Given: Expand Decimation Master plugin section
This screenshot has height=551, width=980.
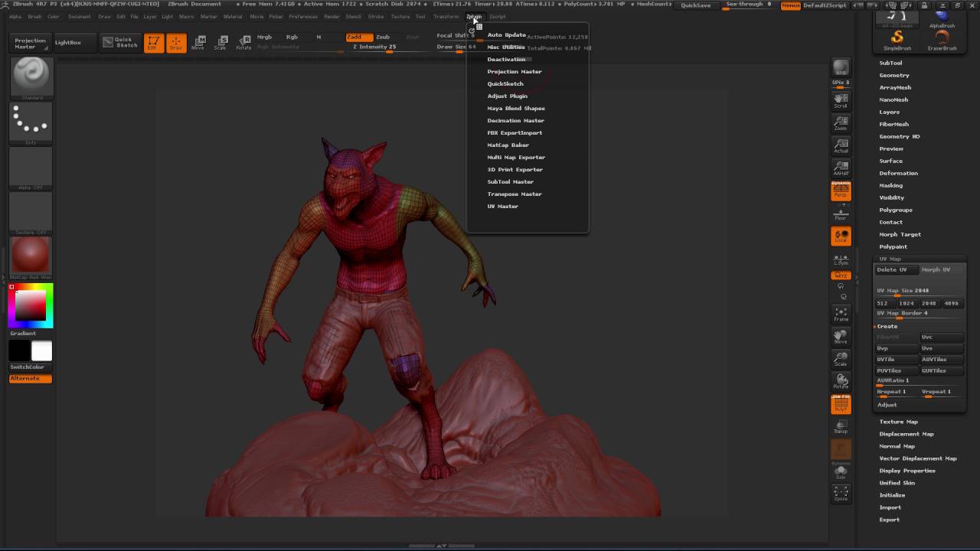Looking at the screenshot, I should (516, 121).
